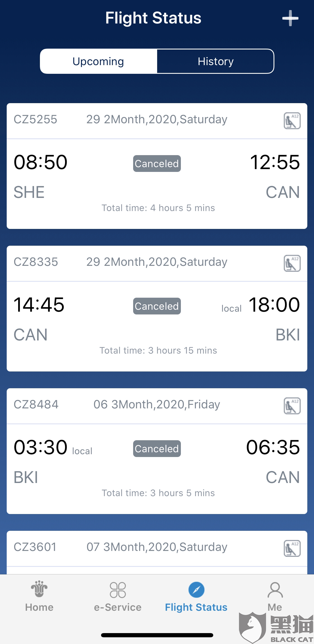Switch to the Upcoming tab
Viewport: 314px width, 644px height.
click(98, 61)
